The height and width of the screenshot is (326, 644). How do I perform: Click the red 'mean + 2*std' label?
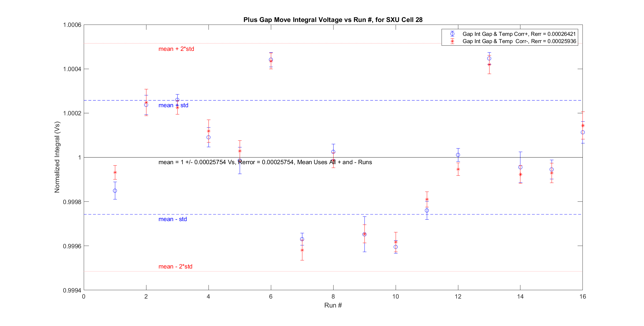176,49
